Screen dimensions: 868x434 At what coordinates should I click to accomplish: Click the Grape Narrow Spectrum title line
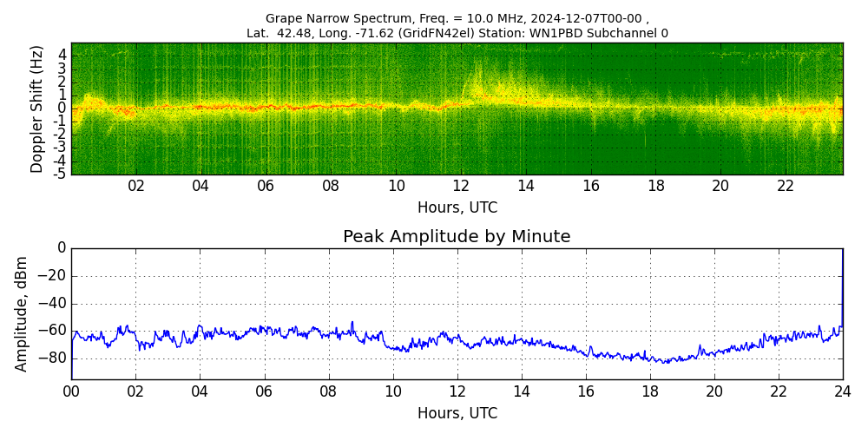457,18
